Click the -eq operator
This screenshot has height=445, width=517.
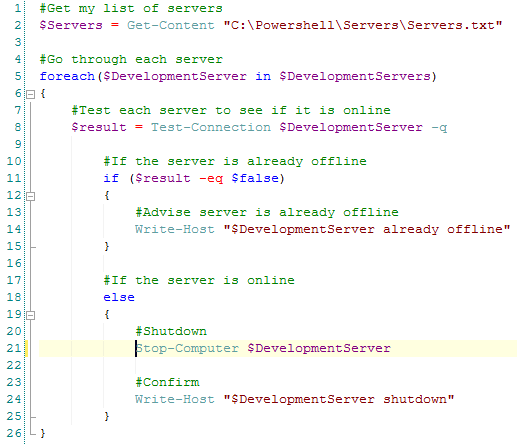211,178
